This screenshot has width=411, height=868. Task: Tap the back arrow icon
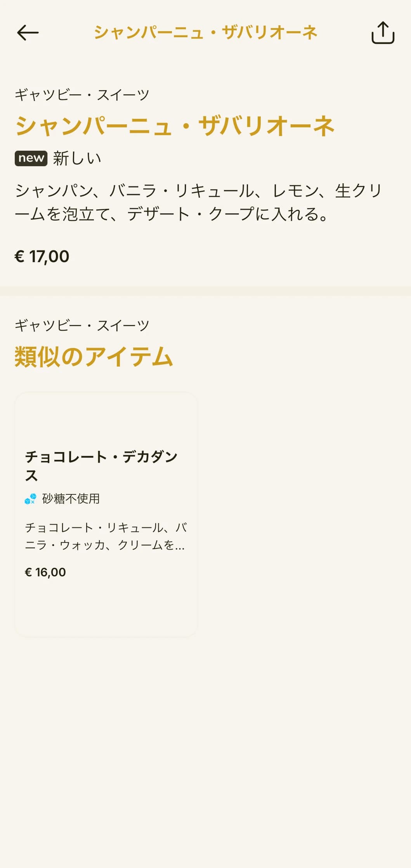pos(28,33)
